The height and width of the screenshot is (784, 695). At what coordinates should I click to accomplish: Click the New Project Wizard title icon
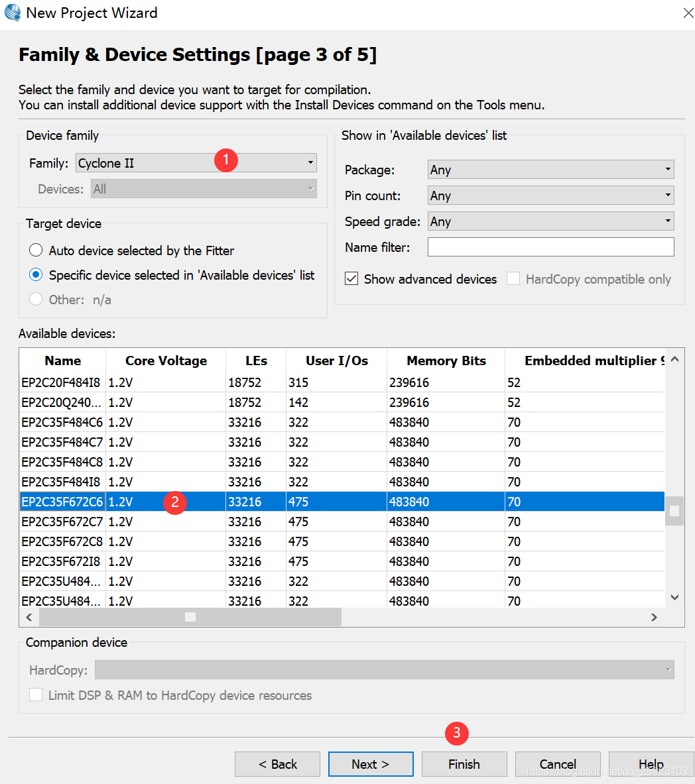point(13,13)
